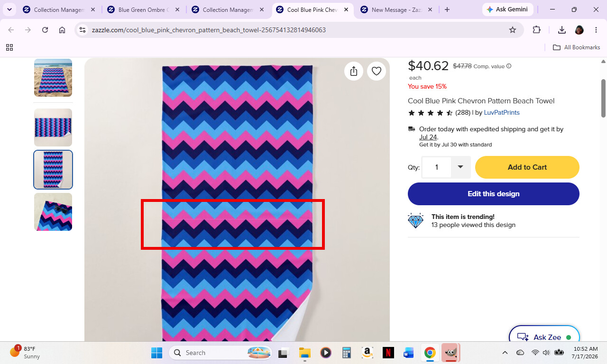The width and height of the screenshot is (607, 364).
Task: Click the quantity input field
Action: pos(437,167)
